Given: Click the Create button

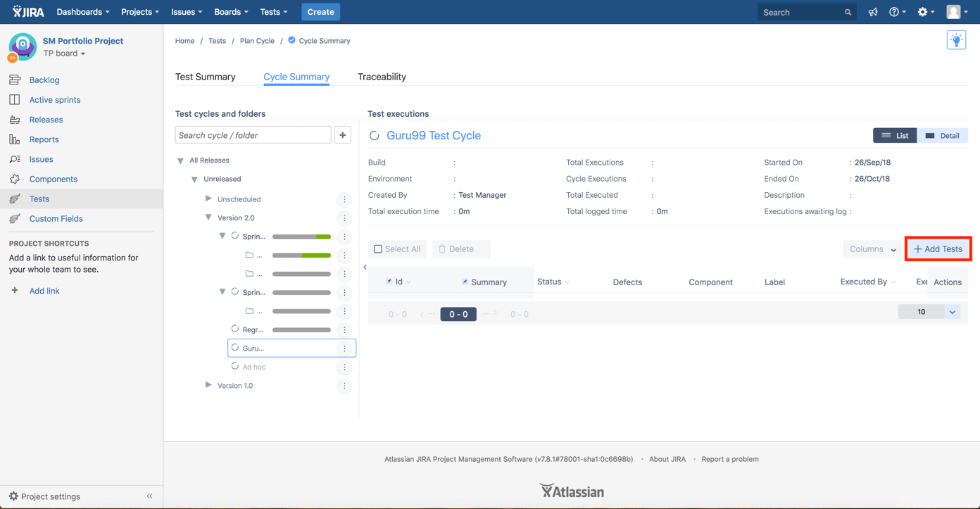Looking at the screenshot, I should [x=320, y=12].
